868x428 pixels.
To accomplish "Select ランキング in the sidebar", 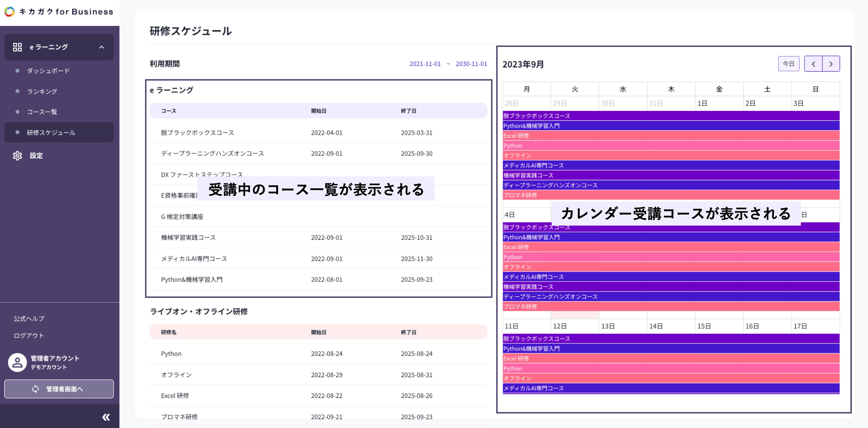I will [42, 91].
